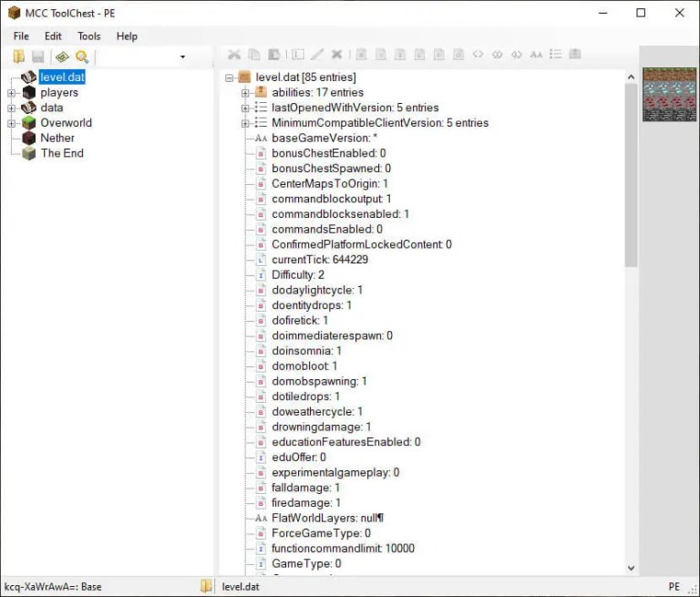Screen dimensions: 700x597
Task: Click the NBT tree scrollbar down arrow
Action: (x=631, y=568)
